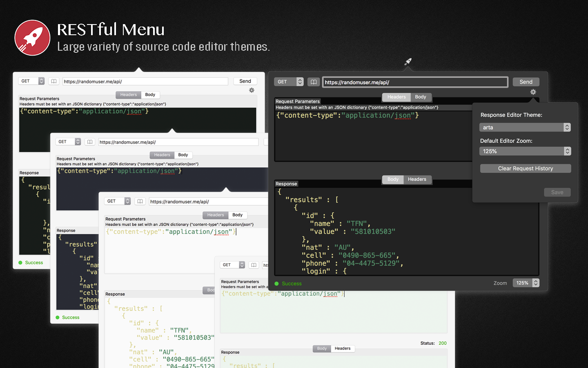Open settings gear in dark window

click(x=533, y=92)
